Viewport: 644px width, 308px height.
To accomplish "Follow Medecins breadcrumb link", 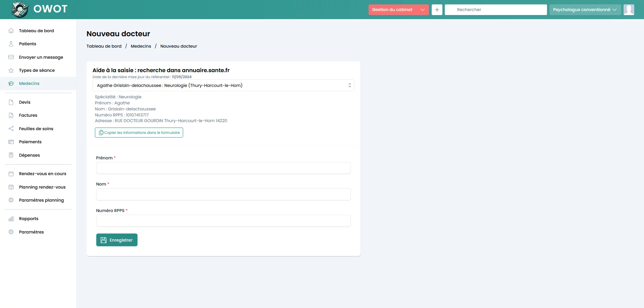I will point(141,46).
